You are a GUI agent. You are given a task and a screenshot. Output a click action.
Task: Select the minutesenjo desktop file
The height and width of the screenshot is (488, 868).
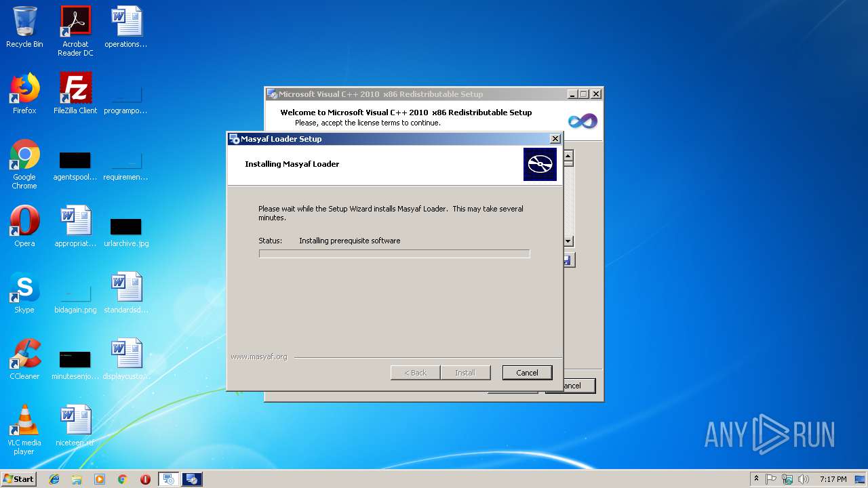point(75,365)
